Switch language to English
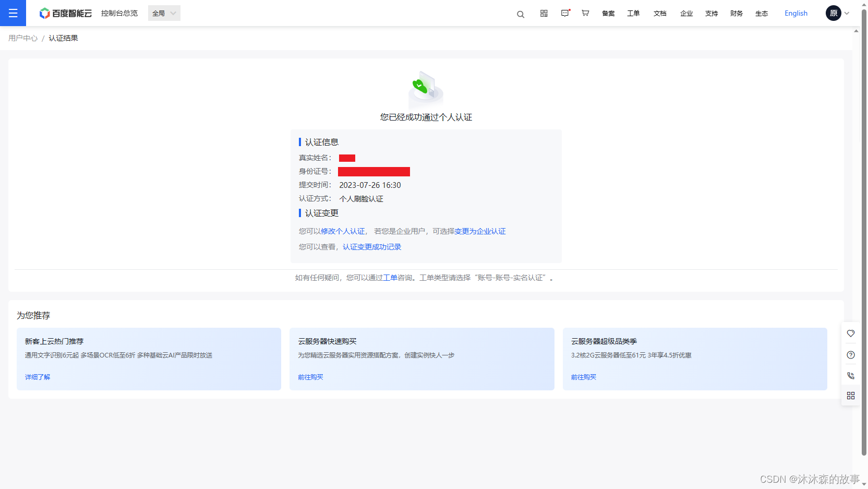Viewport: 868px width, 489px height. coord(796,14)
